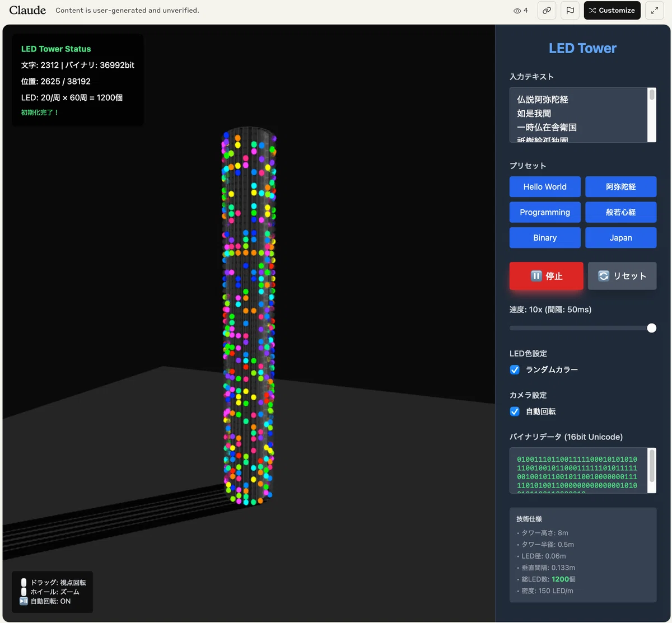Load the Japan preset

(x=621, y=238)
